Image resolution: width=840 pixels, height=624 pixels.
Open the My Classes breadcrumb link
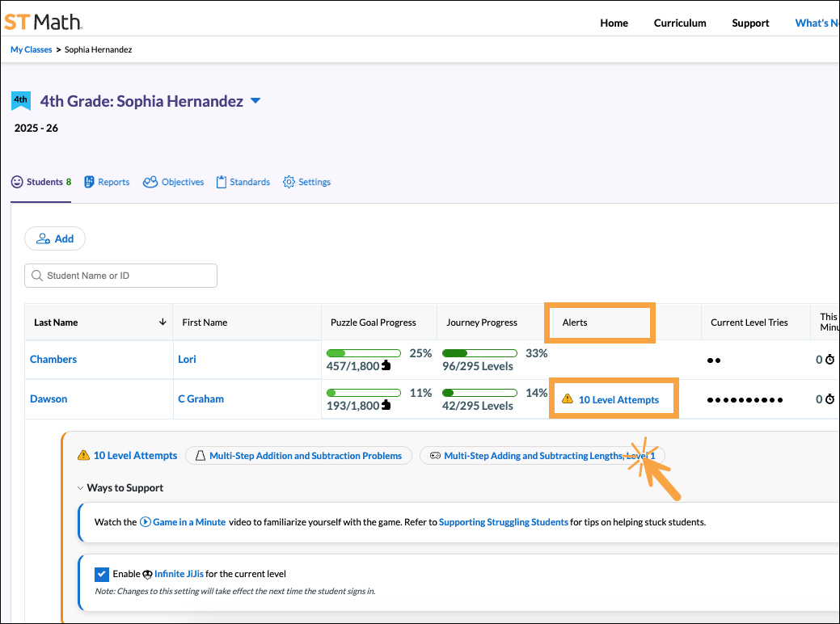click(31, 49)
